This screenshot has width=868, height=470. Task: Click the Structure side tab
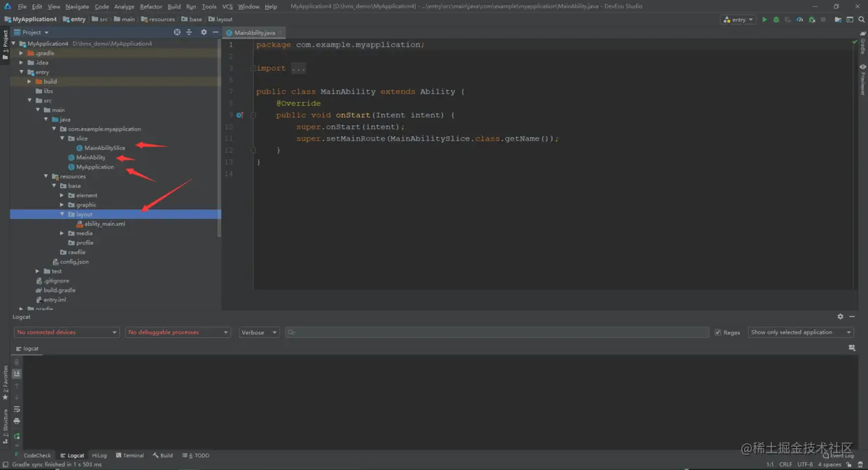[x=5, y=427]
